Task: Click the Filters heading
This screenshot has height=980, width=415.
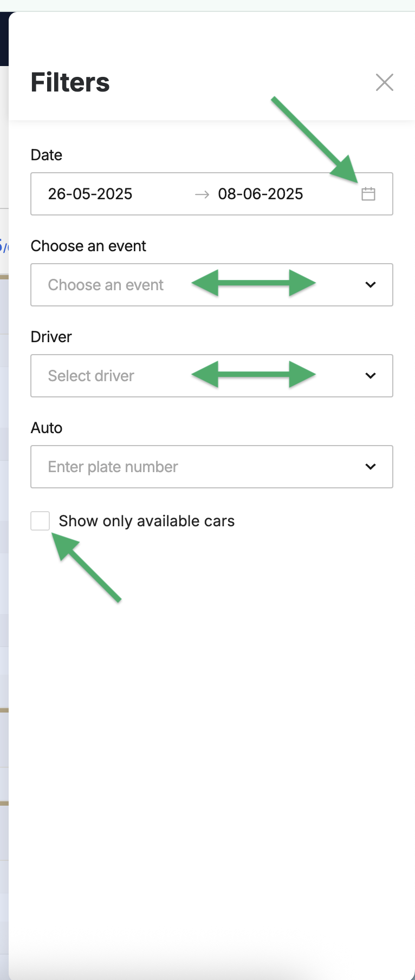Action: [70, 82]
